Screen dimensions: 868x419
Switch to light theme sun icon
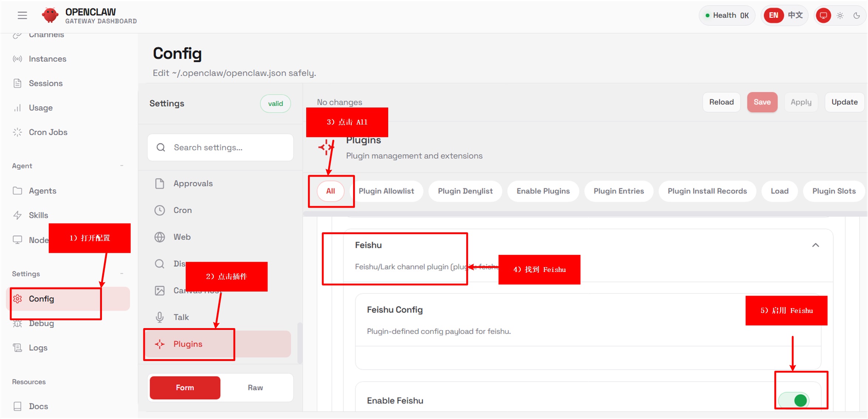coord(840,16)
